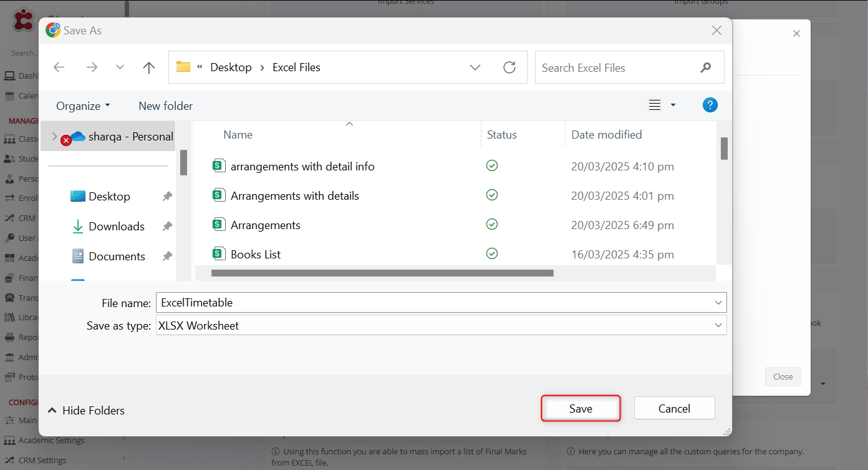Image resolution: width=868 pixels, height=470 pixels.
Task: Open the Organize menu
Action: click(x=83, y=105)
